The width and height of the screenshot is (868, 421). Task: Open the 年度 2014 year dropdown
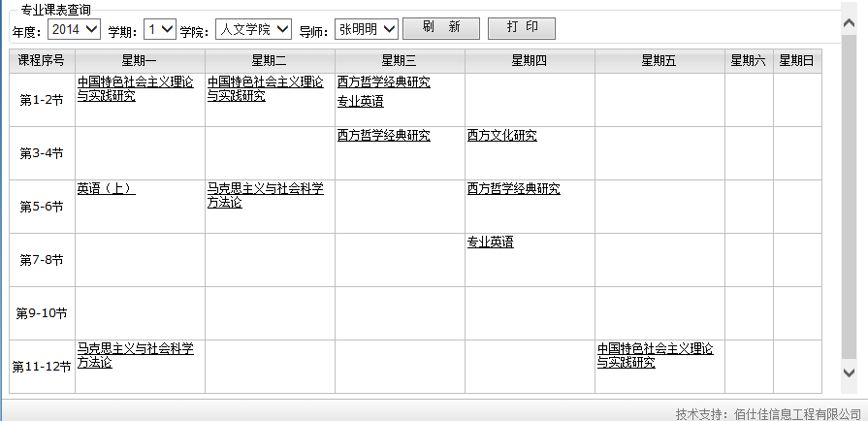[x=74, y=29]
